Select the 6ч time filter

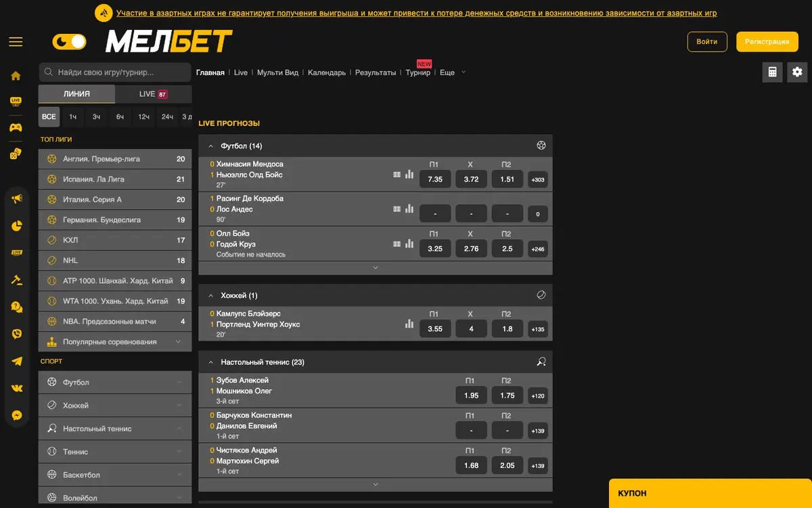tap(120, 117)
